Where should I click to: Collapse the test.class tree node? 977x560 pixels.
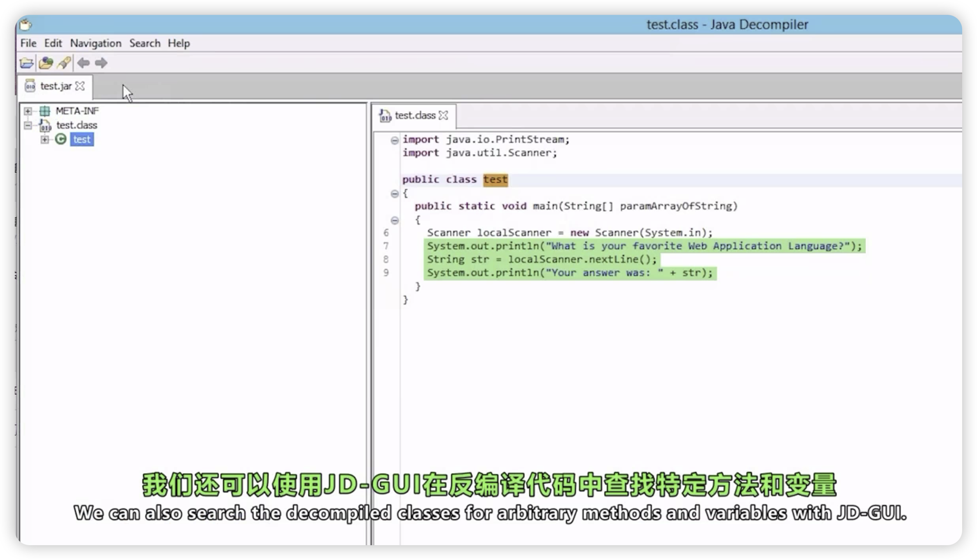pyautogui.click(x=28, y=125)
